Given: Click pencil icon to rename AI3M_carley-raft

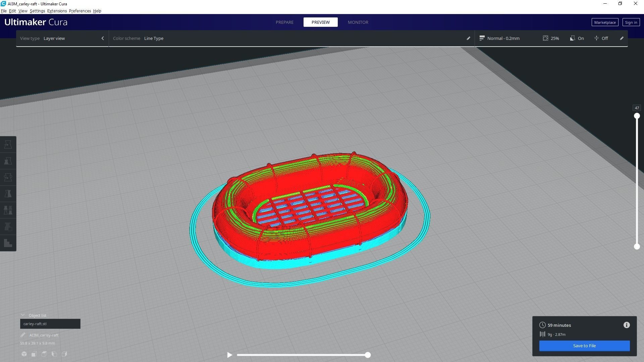Looking at the screenshot, I should coord(23,335).
